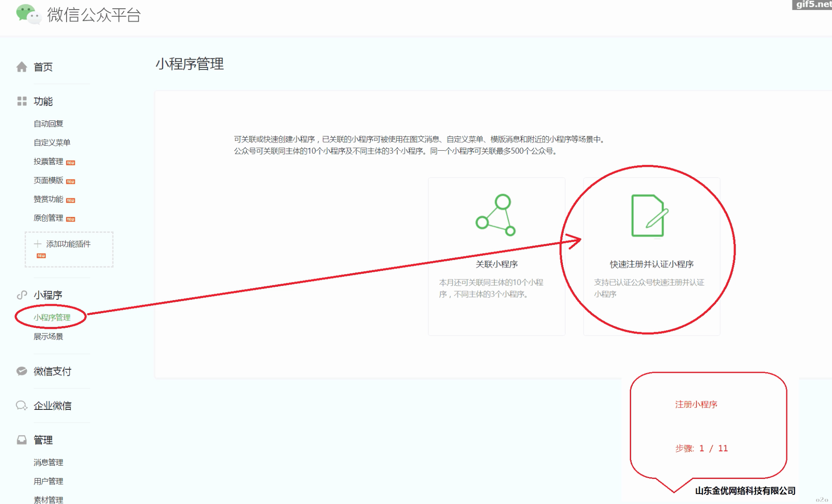
Task: Click the WeChat logo icon
Action: [x=29, y=14]
